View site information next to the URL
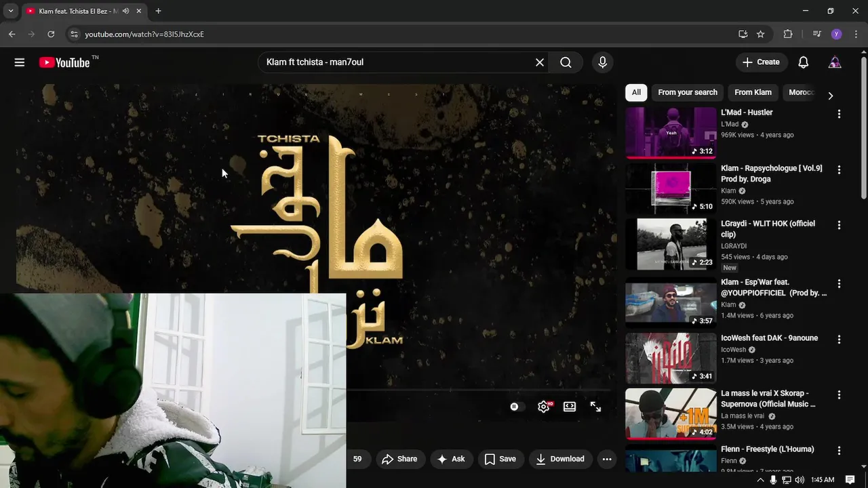Image resolution: width=868 pixels, height=488 pixels. pos(74,34)
